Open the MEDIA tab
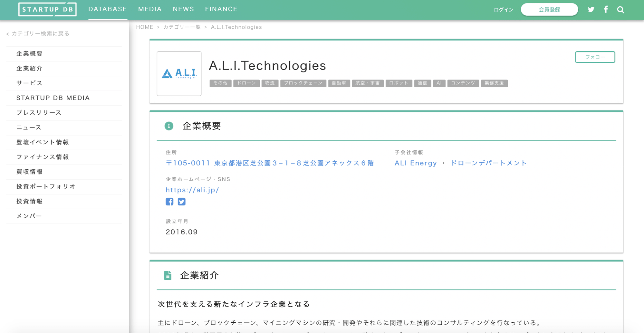The width and height of the screenshot is (644, 333). point(150,9)
